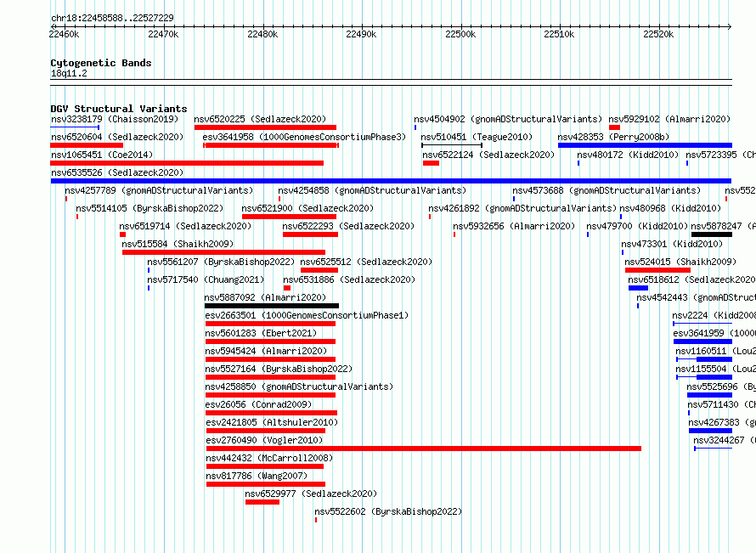Click nsv480968 (Kidd2010) label
Viewport: 756px width, 553px height.
670,208
